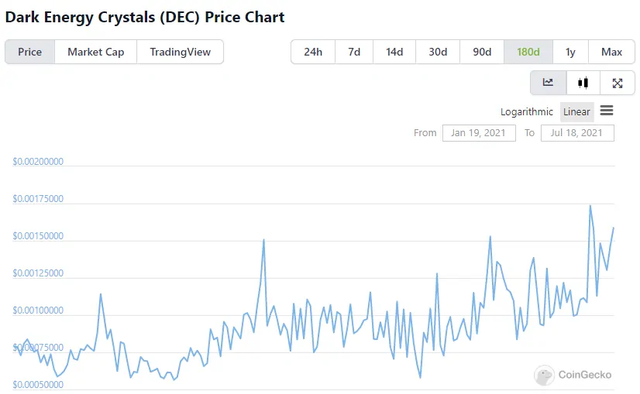Open chart hamburger export menu

[607, 110]
